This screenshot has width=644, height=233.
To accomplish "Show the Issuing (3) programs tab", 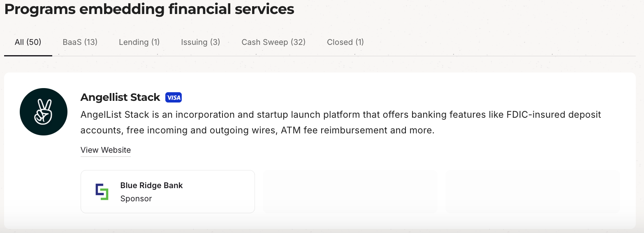I will point(200,42).
